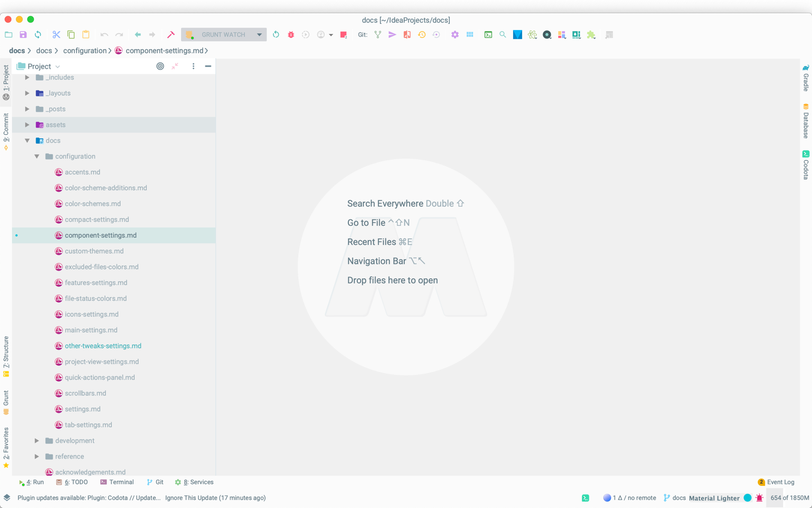812x508 pixels.
Task: Open IDE Settings via gear icon
Action: (455, 34)
